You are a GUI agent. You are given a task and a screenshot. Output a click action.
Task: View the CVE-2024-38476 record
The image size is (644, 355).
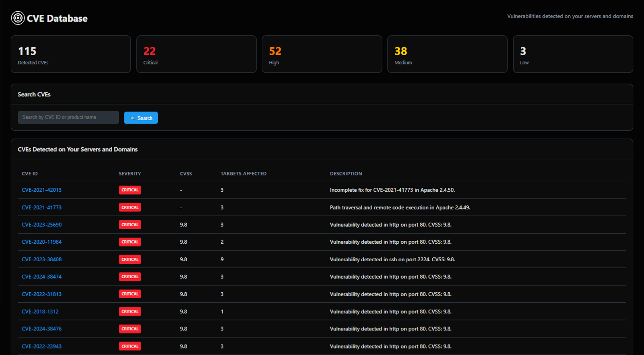pos(41,329)
